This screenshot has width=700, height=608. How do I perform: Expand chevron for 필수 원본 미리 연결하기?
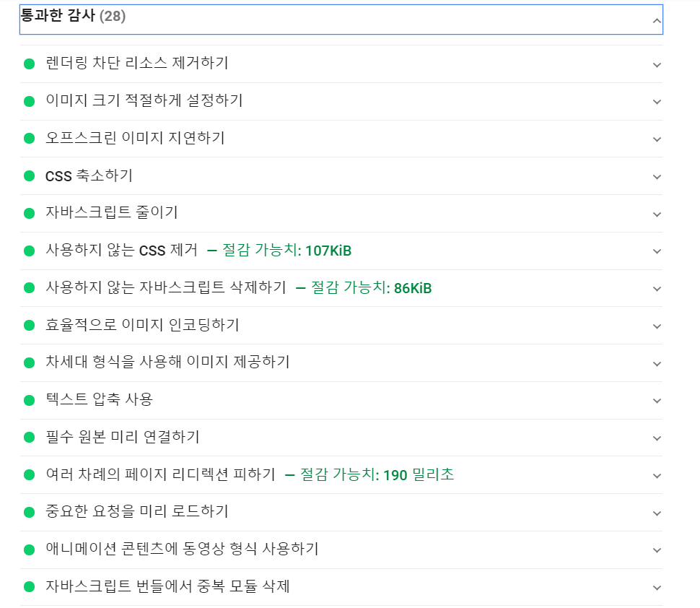[x=657, y=439]
